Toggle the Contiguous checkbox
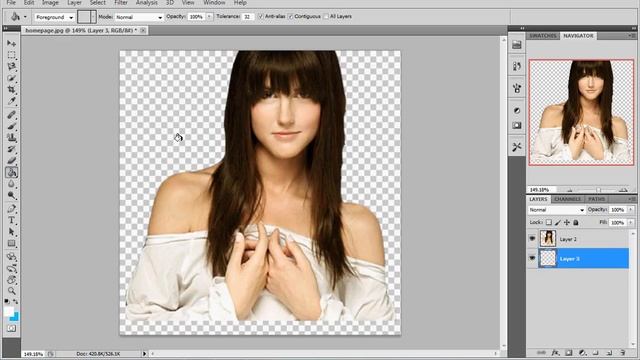The width and height of the screenshot is (640, 360). (291, 17)
